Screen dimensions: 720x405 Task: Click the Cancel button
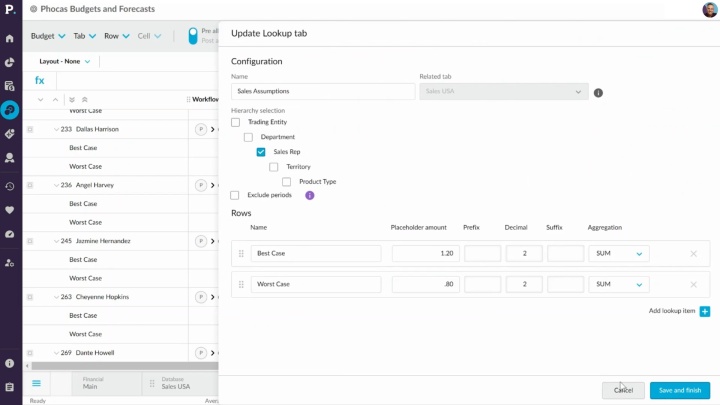coord(623,390)
